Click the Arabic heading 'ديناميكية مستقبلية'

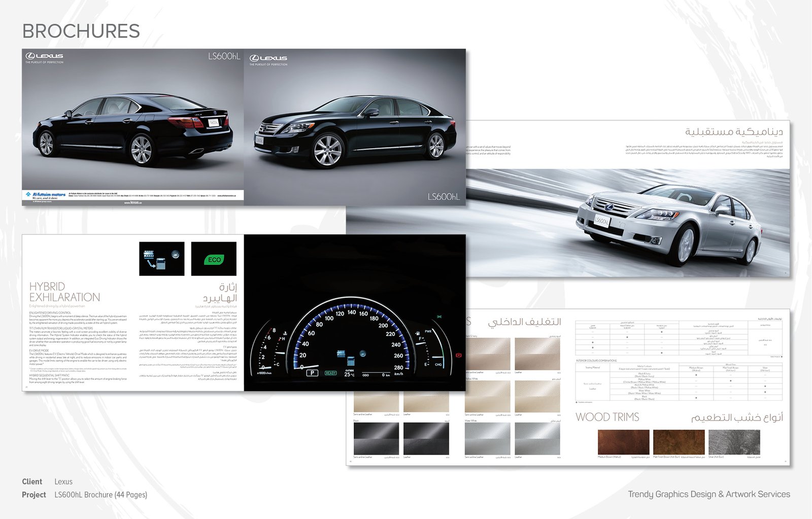pos(734,131)
